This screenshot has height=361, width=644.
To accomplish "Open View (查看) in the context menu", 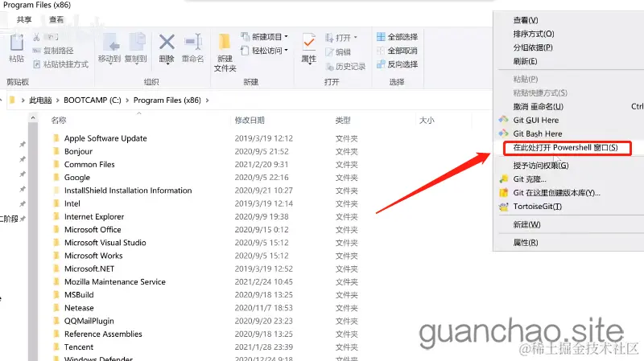I will (526, 20).
